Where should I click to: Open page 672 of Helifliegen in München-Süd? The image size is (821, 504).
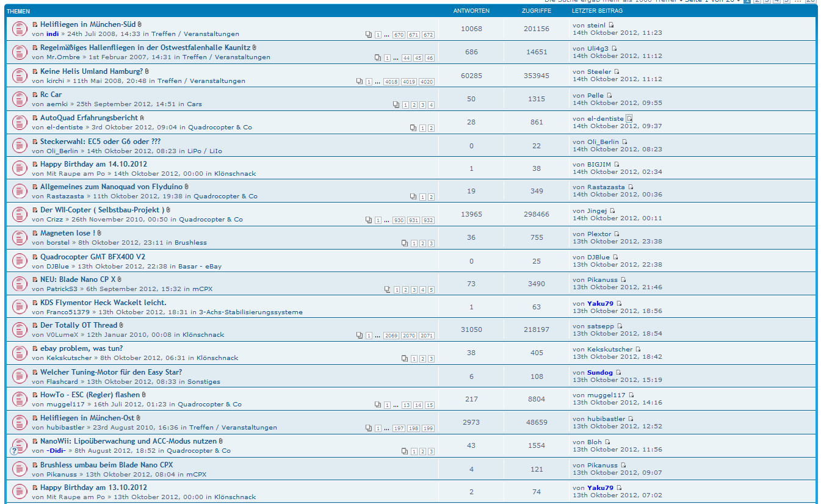click(429, 35)
